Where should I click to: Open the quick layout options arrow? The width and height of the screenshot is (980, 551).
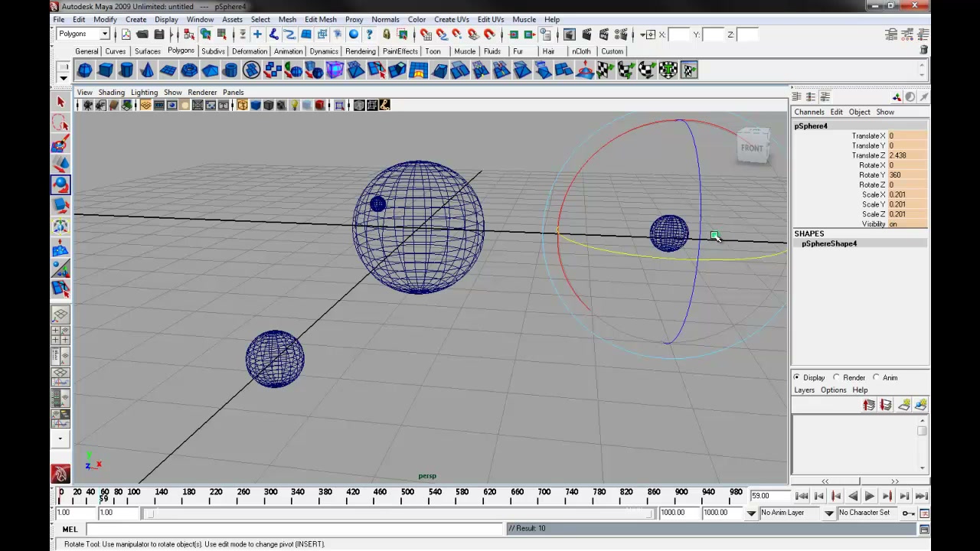click(x=60, y=439)
